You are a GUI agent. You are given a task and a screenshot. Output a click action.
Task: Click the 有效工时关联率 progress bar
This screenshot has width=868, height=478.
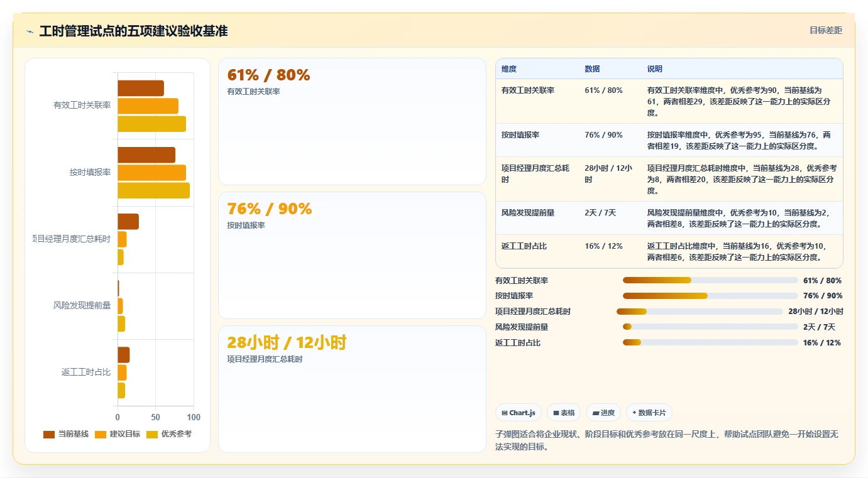[x=710, y=280]
